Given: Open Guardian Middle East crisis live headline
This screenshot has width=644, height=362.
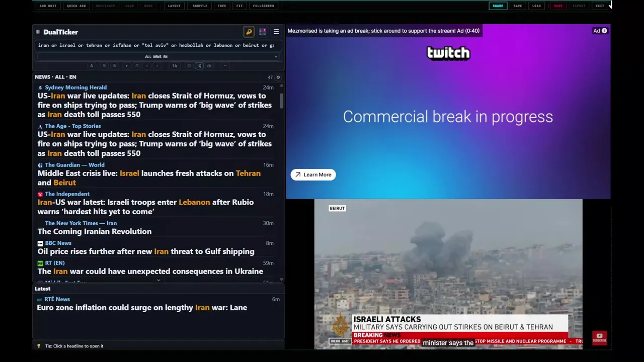Looking at the screenshot, I should 149,178.
